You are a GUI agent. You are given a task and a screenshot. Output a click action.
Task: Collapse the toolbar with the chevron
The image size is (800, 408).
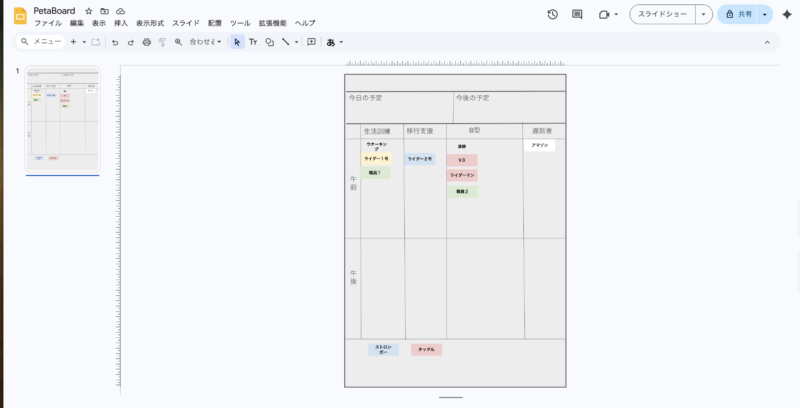(x=767, y=42)
